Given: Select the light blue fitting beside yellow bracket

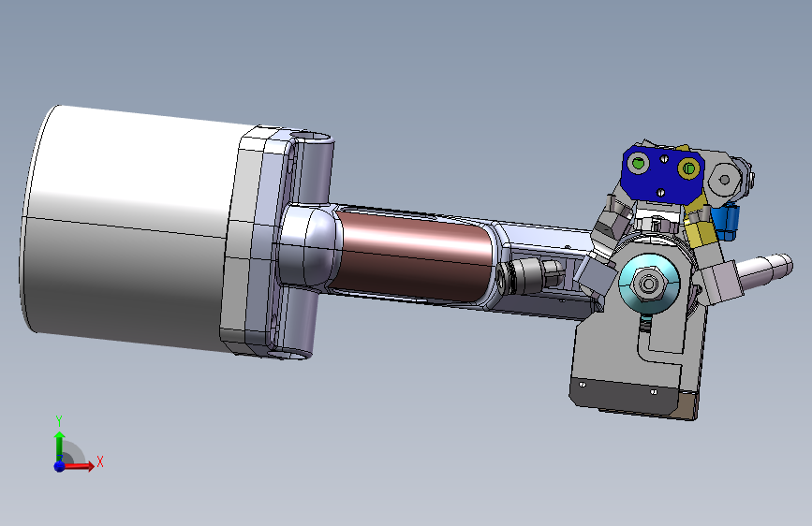Looking at the screenshot, I should click(x=726, y=222).
